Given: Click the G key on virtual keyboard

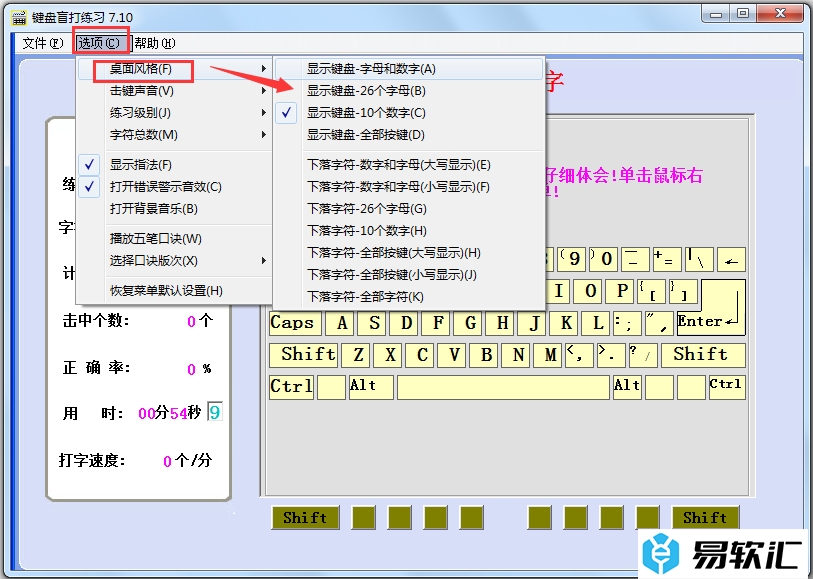Looking at the screenshot, I should click(470, 323).
